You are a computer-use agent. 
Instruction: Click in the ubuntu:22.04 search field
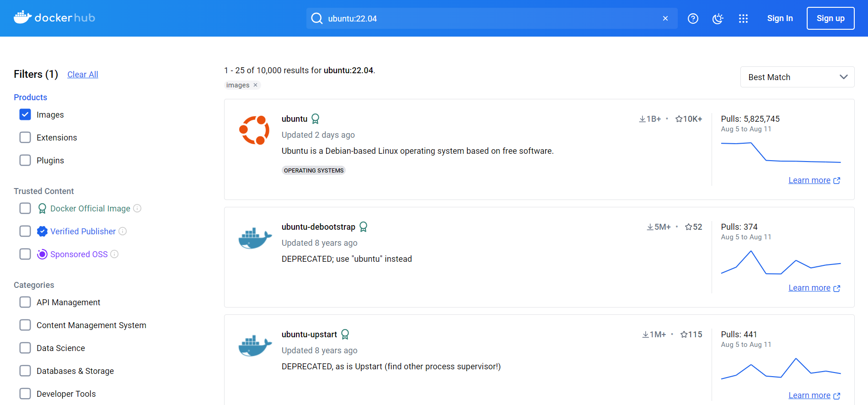click(x=492, y=18)
